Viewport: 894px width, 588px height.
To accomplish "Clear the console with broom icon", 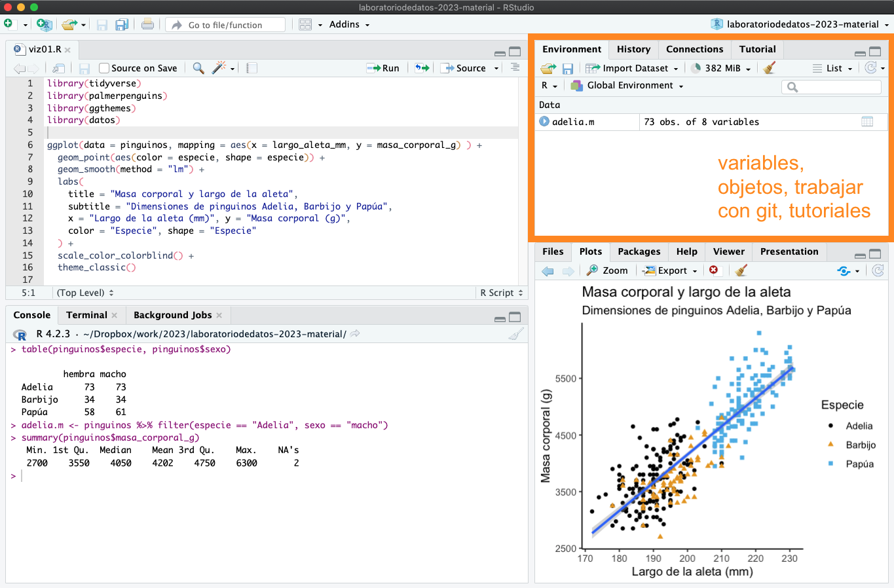I will pos(516,334).
